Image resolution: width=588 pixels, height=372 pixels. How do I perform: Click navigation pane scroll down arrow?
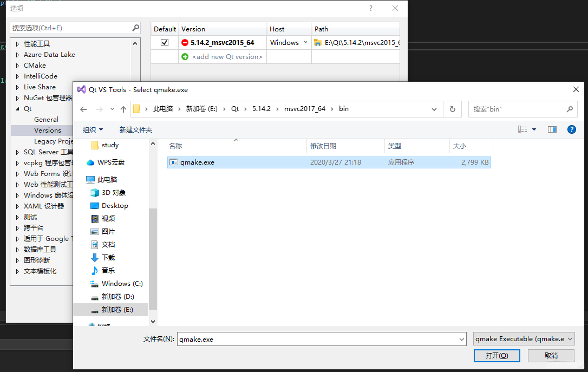pyautogui.click(x=153, y=322)
